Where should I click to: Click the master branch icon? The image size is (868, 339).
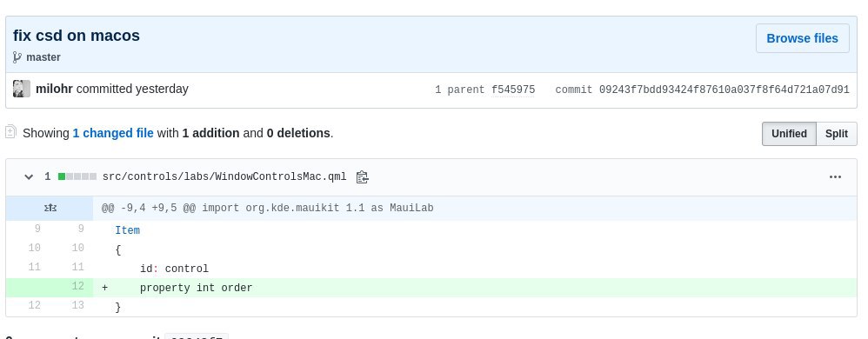tap(17, 57)
